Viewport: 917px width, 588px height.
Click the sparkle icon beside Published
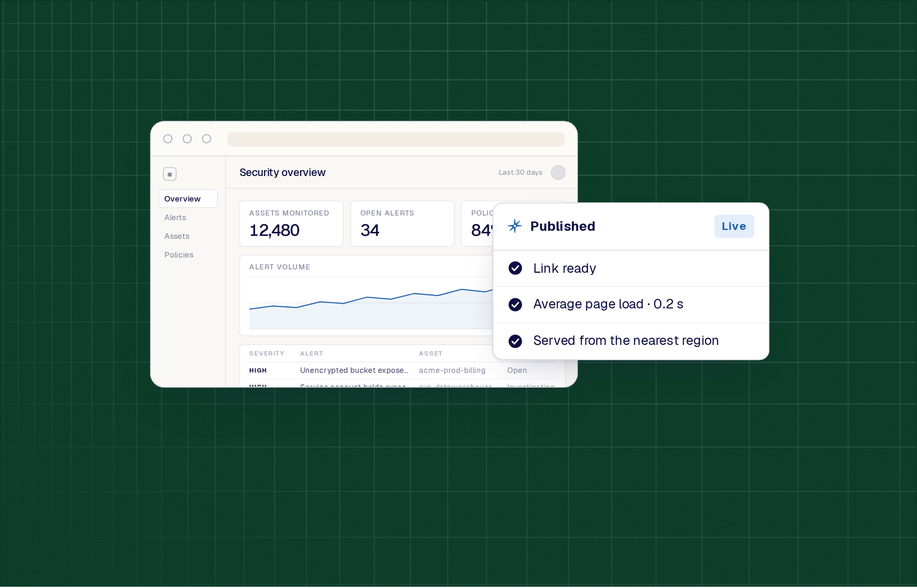515,226
